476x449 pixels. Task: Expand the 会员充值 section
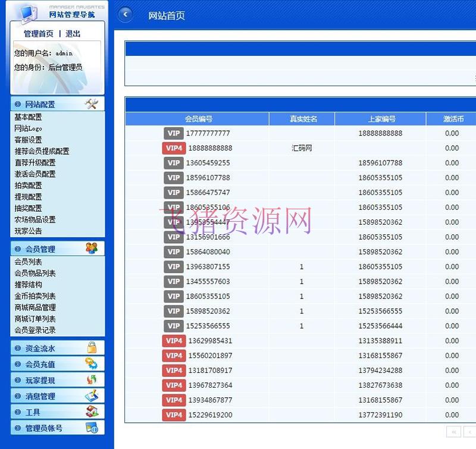pyautogui.click(x=40, y=365)
